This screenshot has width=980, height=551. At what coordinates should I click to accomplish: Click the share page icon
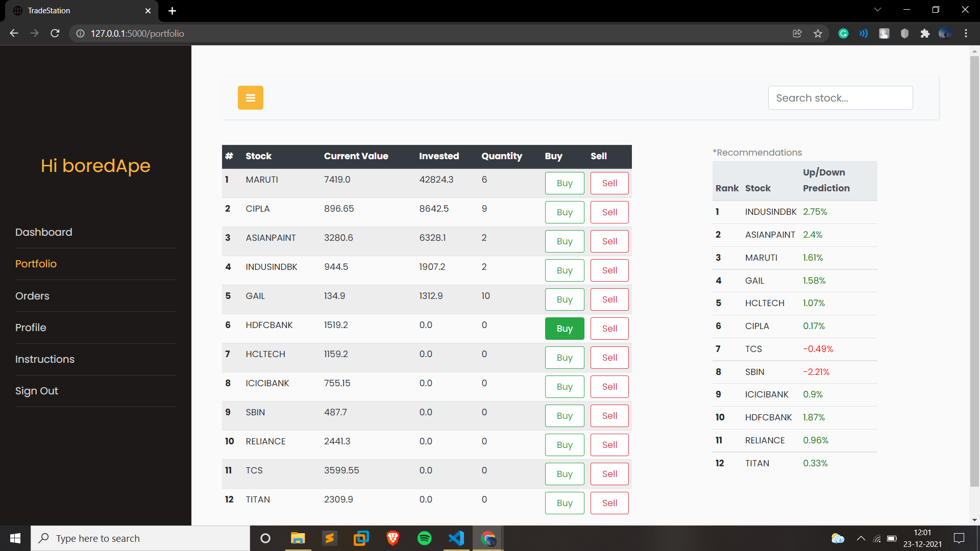coord(797,34)
